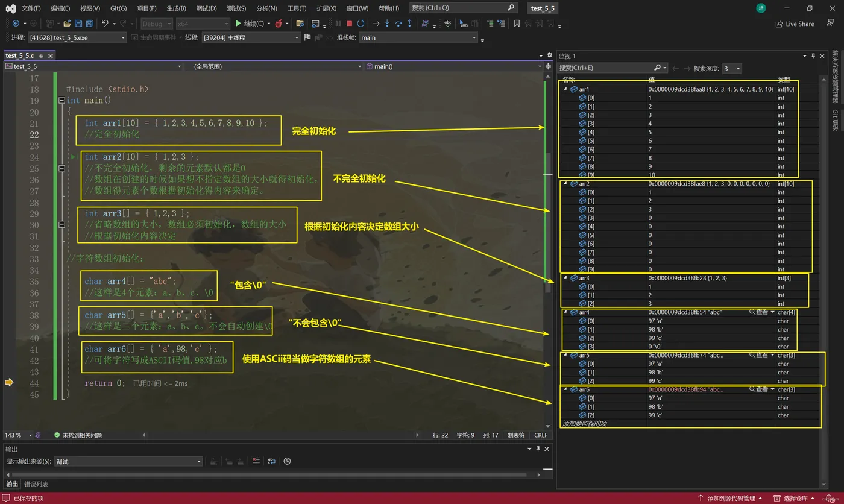844x504 pixels.
Task: Click the Save All icon
Action: 89,24
